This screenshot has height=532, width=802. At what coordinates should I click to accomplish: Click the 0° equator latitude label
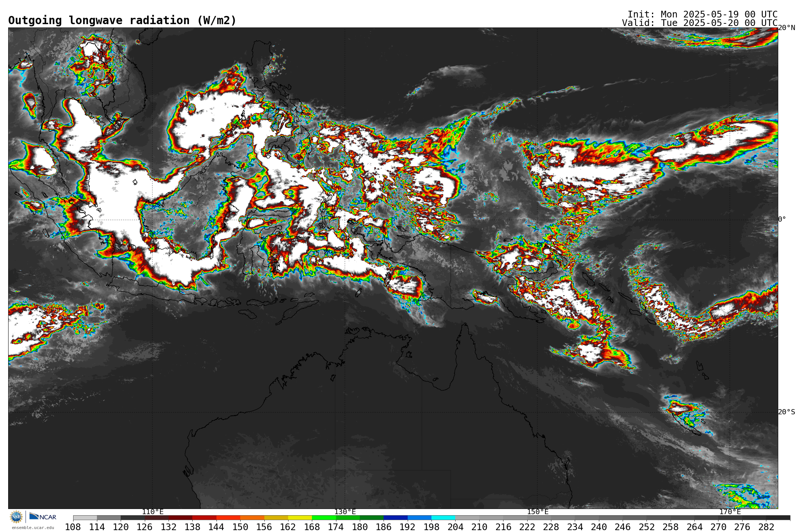[x=782, y=219]
